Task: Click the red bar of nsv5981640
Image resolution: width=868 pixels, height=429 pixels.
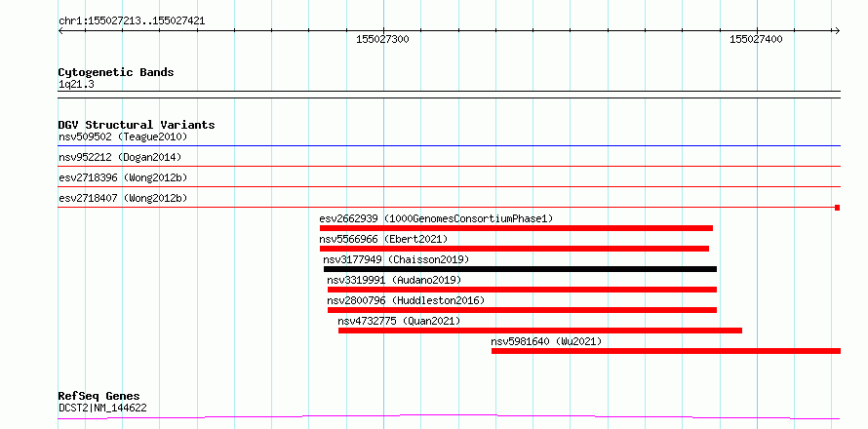Action: 666,351
